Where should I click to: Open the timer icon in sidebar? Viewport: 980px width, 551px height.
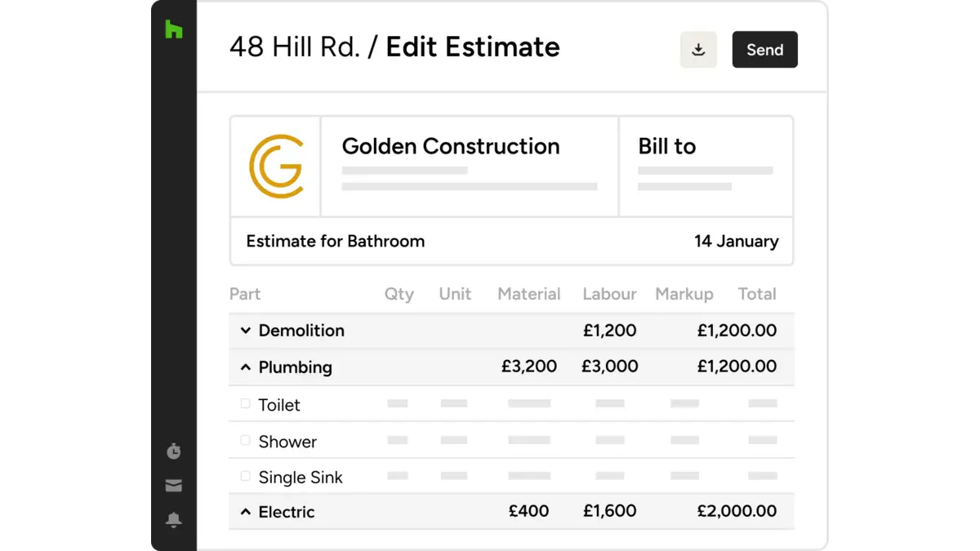[x=173, y=451]
